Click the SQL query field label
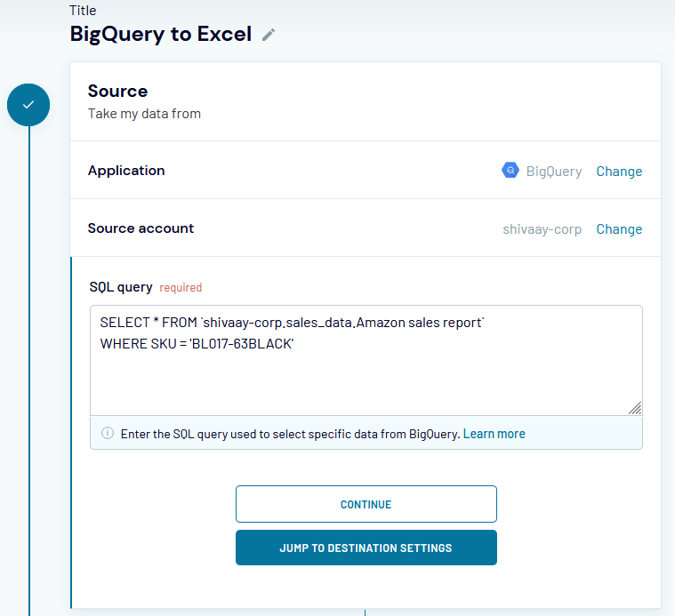This screenshot has height=616, width=675. click(121, 287)
